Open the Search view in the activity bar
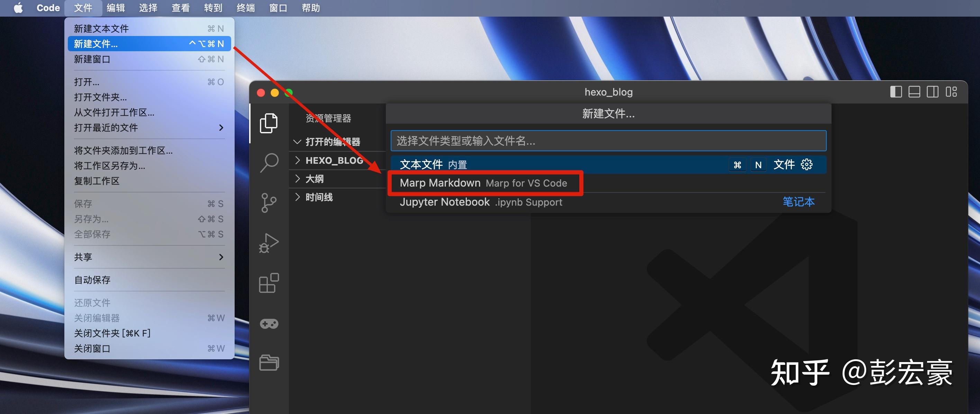The image size is (980, 414). click(x=269, y=162)
